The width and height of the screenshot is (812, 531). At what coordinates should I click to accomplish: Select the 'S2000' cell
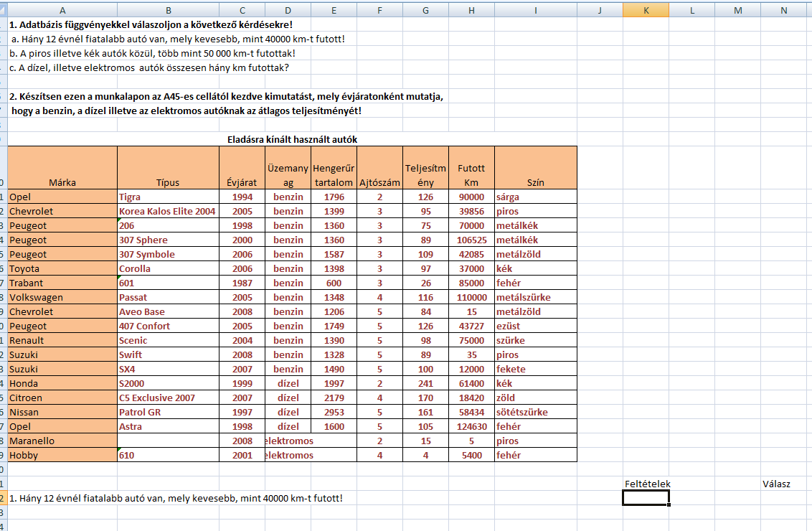[x=169, y=383]
